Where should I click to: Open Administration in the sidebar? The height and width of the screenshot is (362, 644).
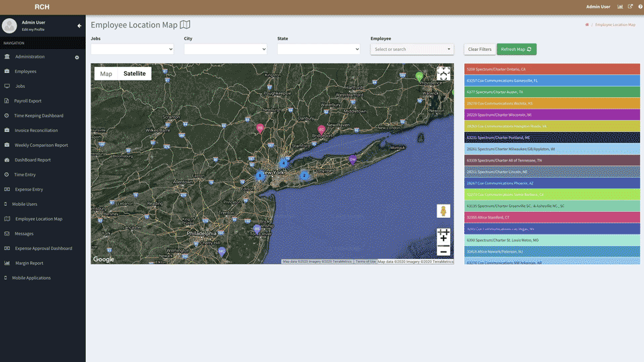coord(30,56)
